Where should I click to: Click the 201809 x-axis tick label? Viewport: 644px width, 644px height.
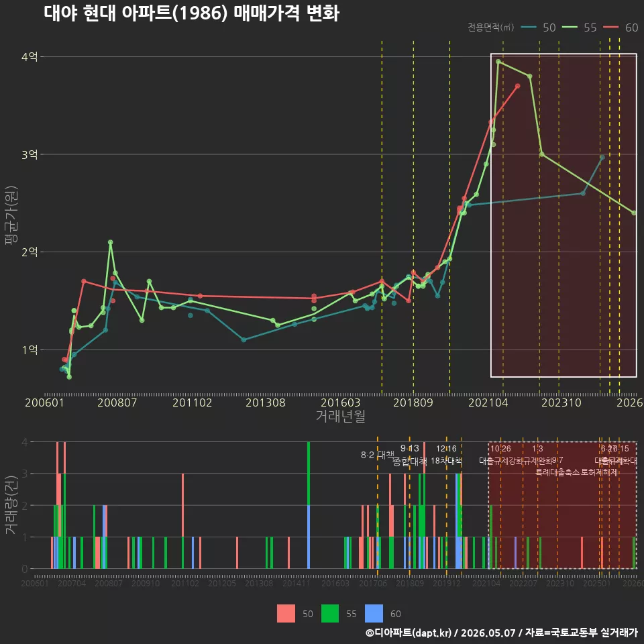413,402
